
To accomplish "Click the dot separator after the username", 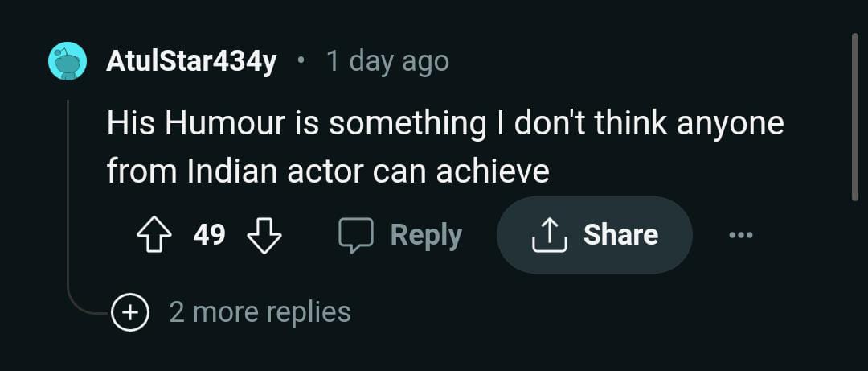I will click(301, 61).
